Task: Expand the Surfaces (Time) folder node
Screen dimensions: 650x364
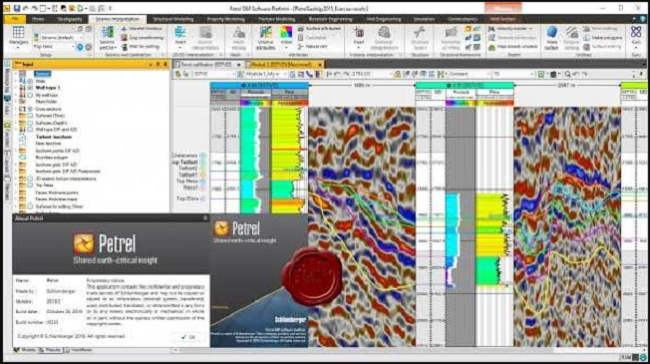Action: pos(17,116)
